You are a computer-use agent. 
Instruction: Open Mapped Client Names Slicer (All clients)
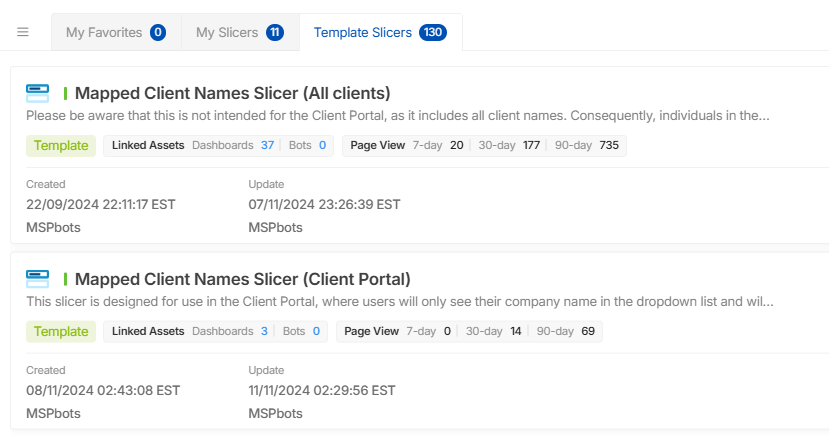233,94
